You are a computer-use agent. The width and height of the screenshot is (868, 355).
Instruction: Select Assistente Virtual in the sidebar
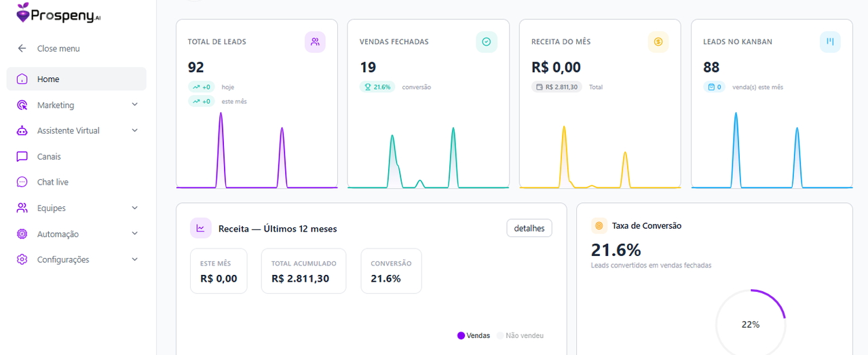pos(77,130)
